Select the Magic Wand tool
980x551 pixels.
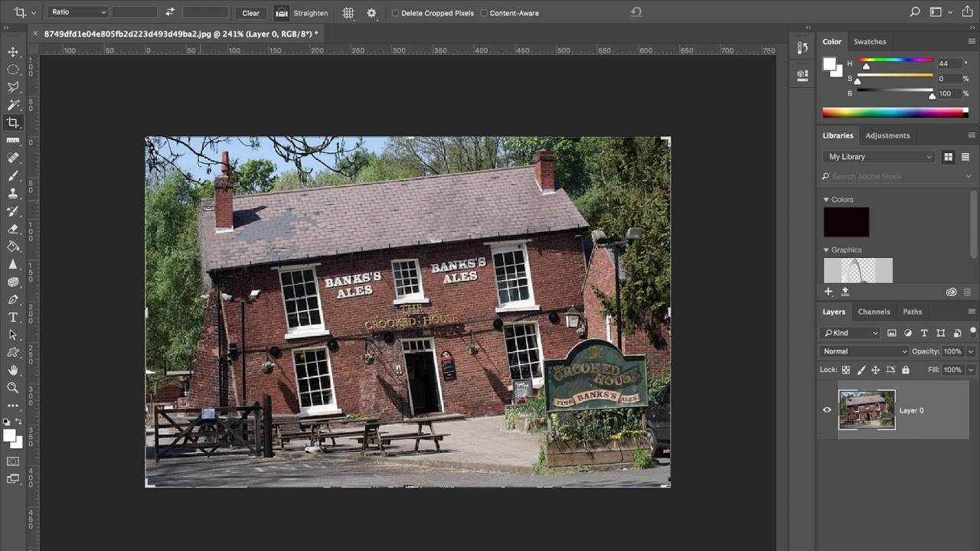[13, 105]
